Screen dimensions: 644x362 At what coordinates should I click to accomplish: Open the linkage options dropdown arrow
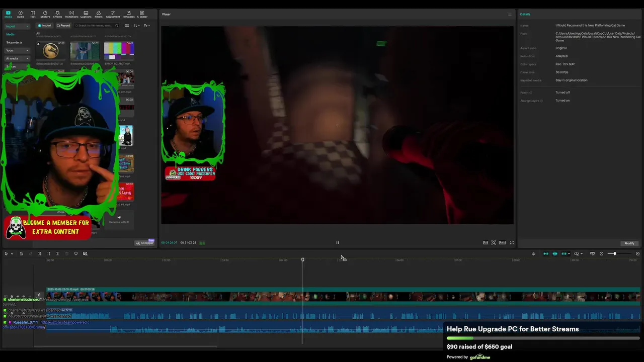point(569,254)
